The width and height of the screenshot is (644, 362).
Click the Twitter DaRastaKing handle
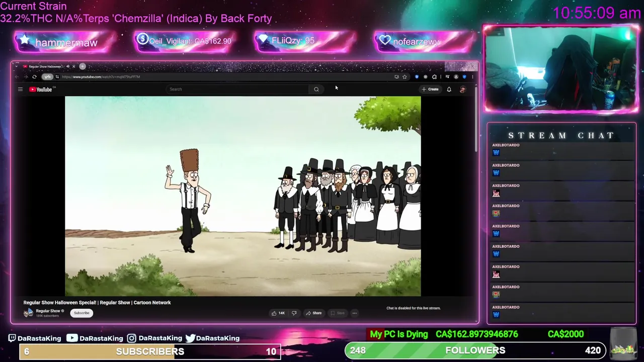[x=212, y=338]
